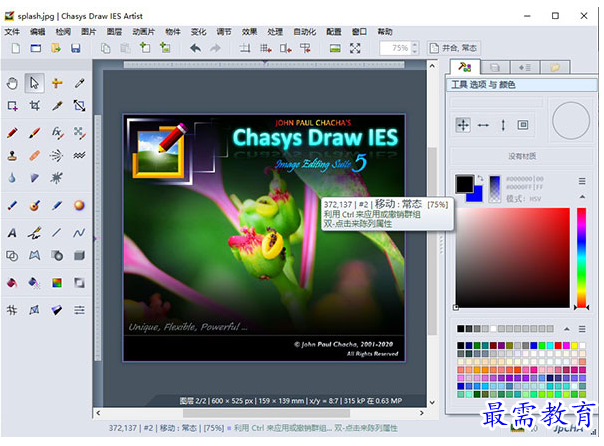Image resolution: width=604 pixels, height=446 pixels.
Task: Collapse the color picker panel arrow
Action: click(582, 197)
